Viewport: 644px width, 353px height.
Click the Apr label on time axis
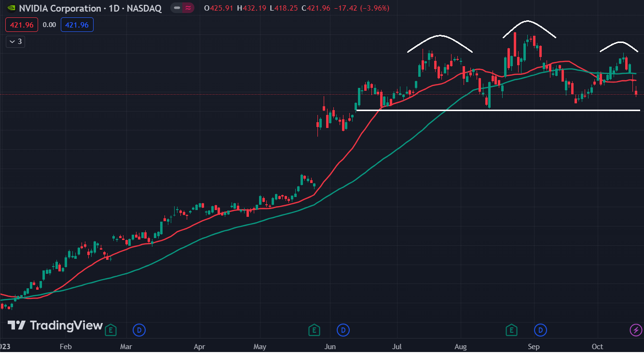tap(199, 347)
